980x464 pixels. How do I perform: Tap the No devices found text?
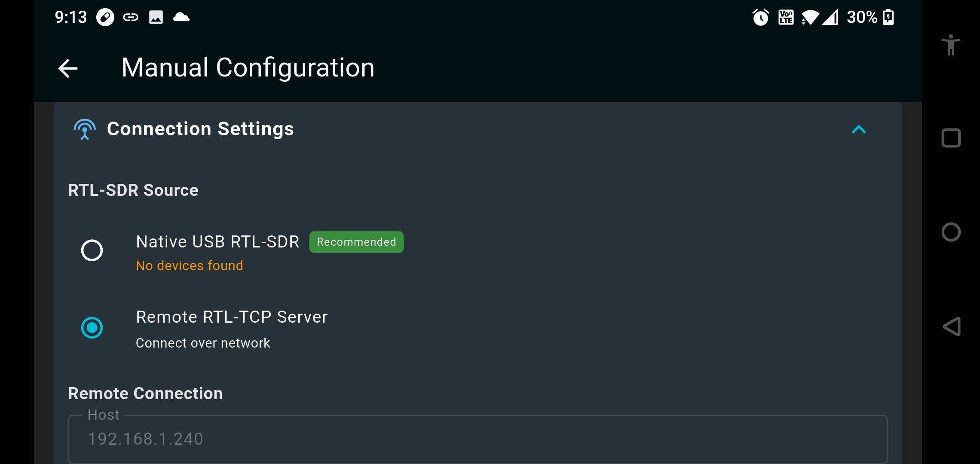[190, 266]
